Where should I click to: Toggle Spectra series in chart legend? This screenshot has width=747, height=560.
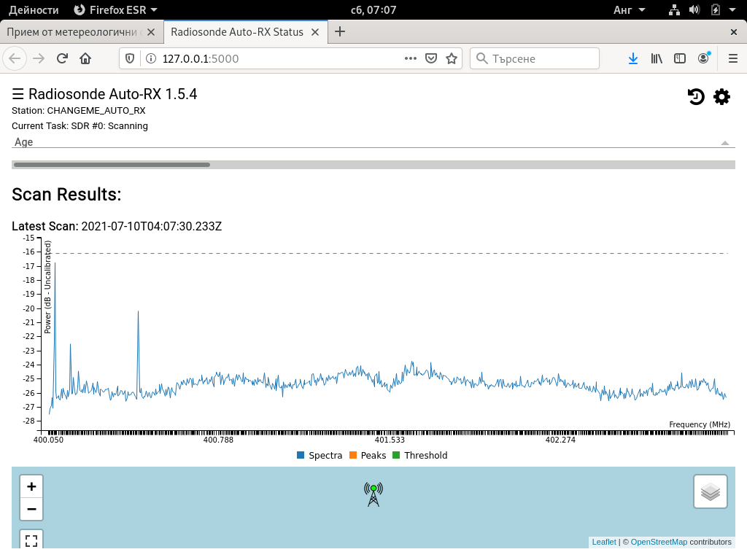(x=320, y=455)
